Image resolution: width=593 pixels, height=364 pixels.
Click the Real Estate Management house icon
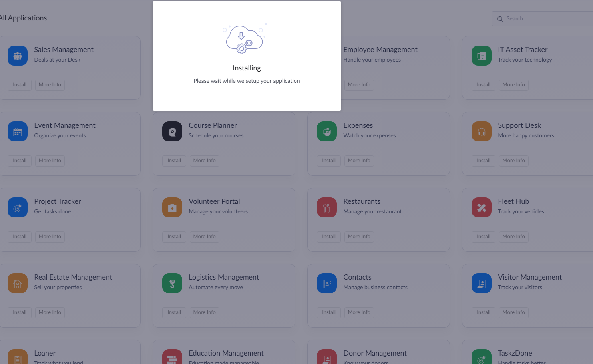tap(18, 283)
